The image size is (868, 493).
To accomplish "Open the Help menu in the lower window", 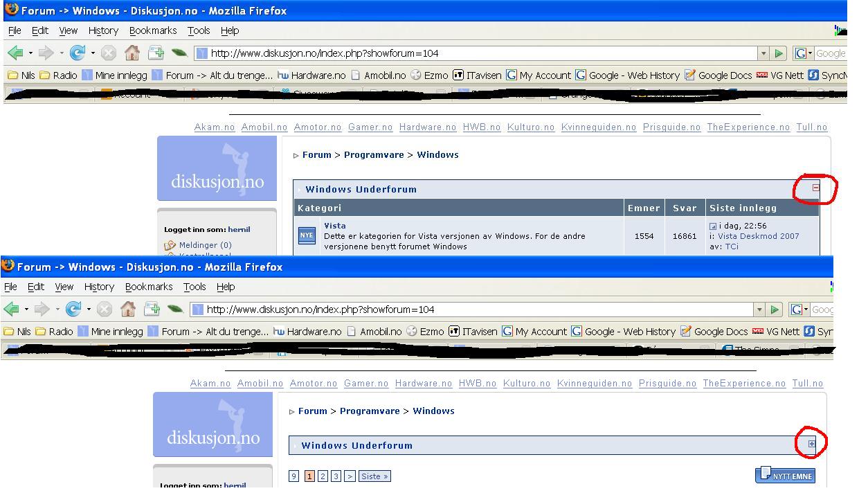I will point(226,287).
